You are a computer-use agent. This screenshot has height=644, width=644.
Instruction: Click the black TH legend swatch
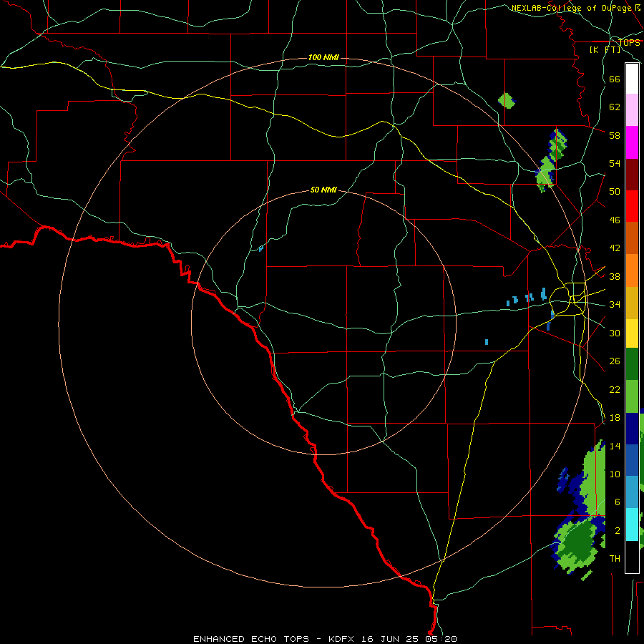632,557
